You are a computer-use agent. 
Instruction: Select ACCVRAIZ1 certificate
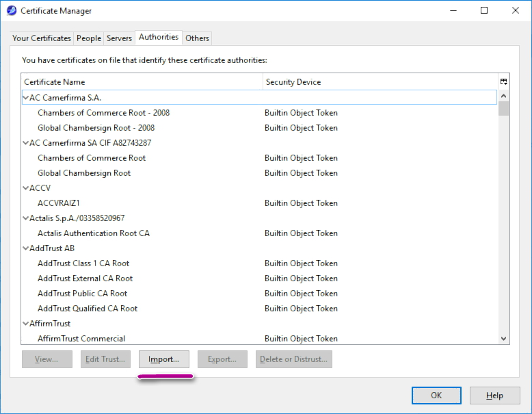pyautogui.click(x=59, y=203)
